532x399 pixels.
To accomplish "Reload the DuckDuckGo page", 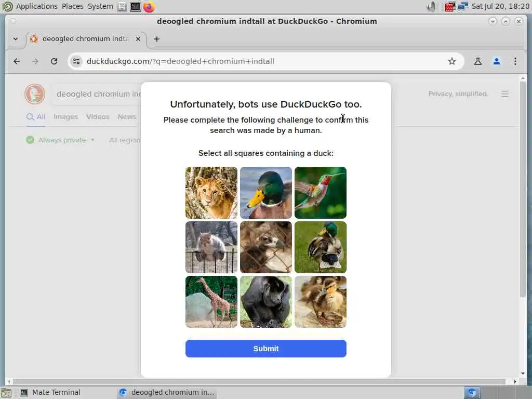I will [54, 61].
